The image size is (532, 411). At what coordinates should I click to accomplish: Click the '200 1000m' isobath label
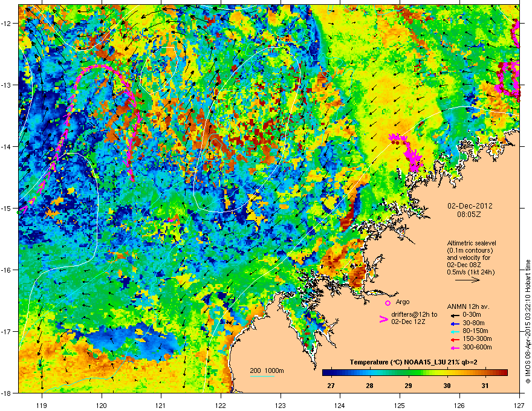click(267, 371)
